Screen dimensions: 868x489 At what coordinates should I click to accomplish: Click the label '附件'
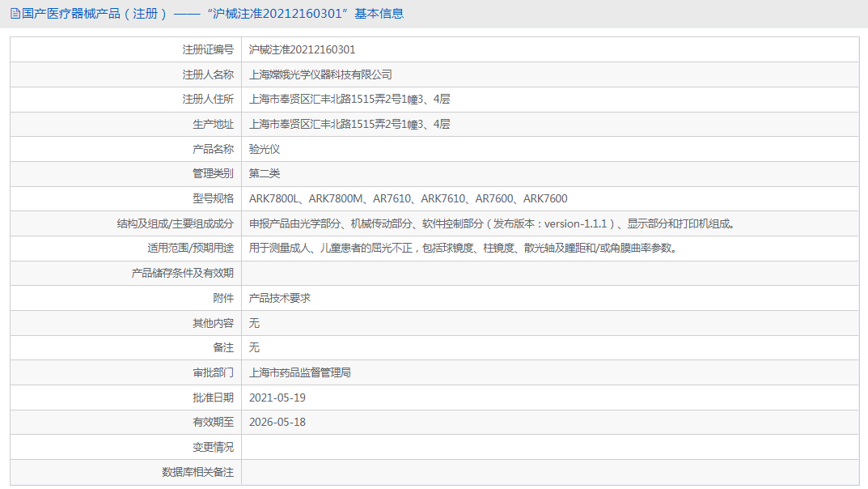pos(223,298)
